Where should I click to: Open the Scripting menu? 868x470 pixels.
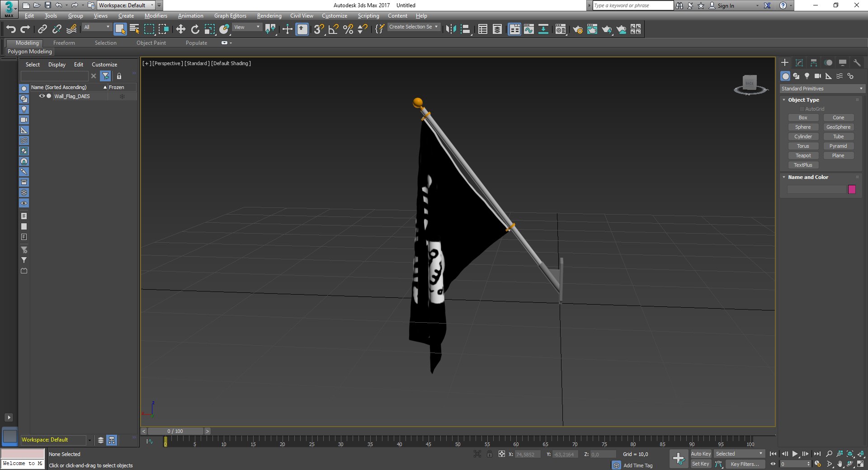[368, 16]
